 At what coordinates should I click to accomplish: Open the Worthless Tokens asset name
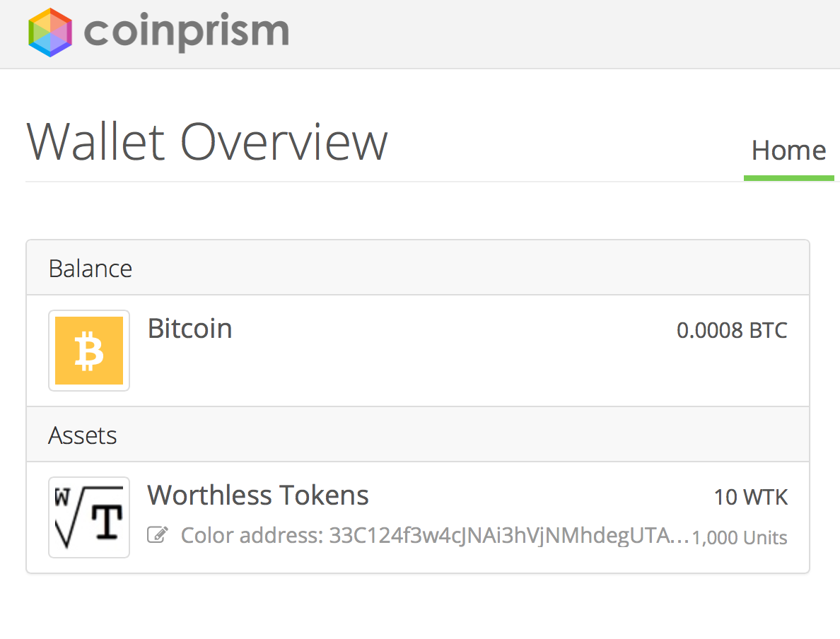258,495
